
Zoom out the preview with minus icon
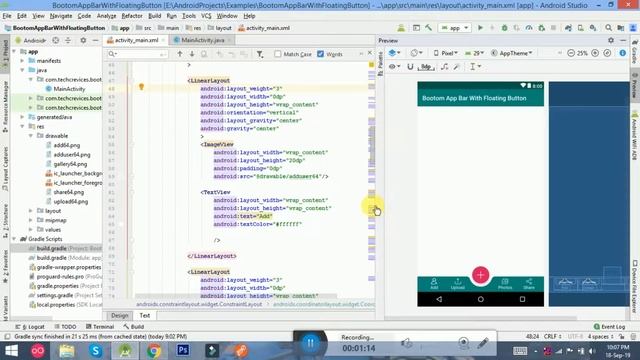571,53
